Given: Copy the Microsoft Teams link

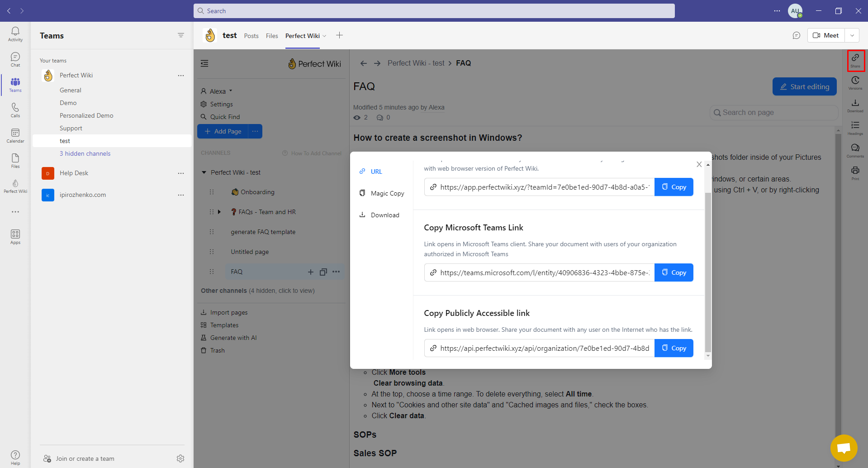Looking at the screenshot, I should [x=674, y=272].
